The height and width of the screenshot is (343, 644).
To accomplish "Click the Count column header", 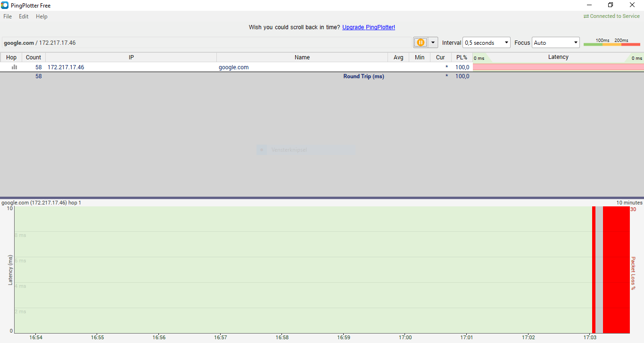I will (33, 57).
